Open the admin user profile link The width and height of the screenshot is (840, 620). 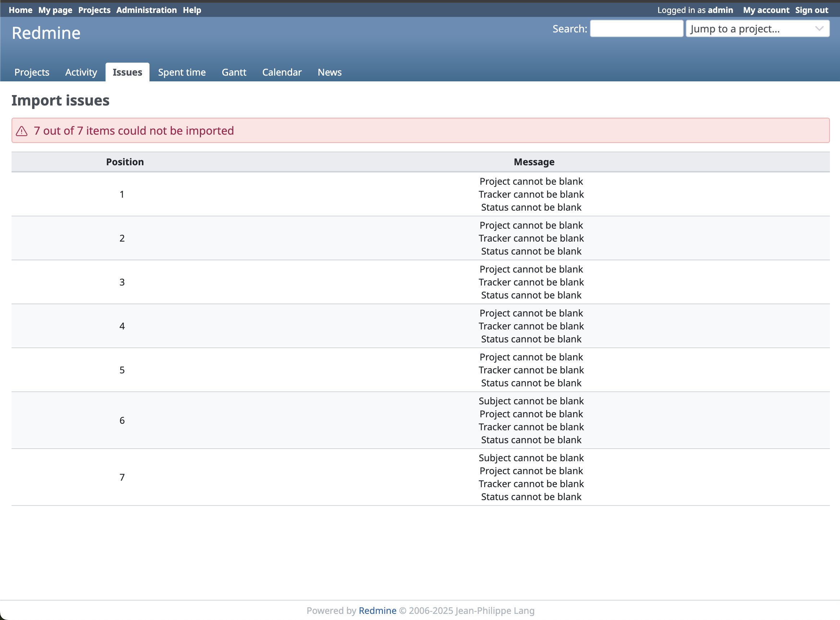[720, 10]
